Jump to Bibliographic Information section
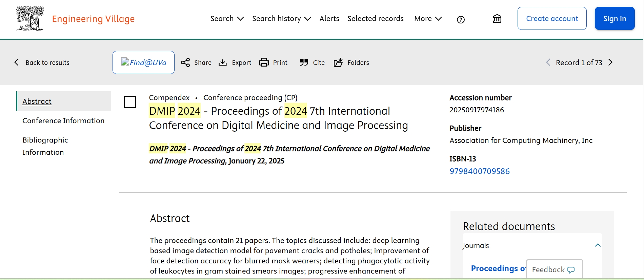 click(45, 146)
